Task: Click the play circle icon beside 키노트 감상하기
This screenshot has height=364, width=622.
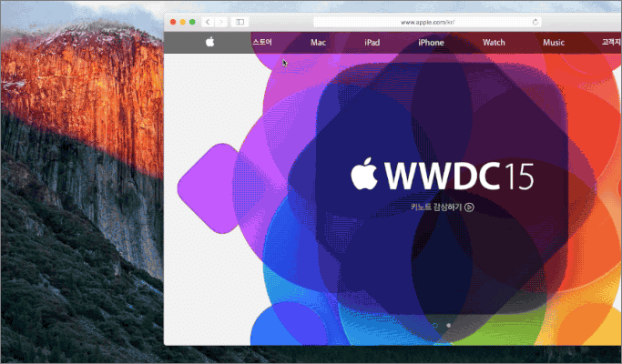Action: click(x=469, y=207)
